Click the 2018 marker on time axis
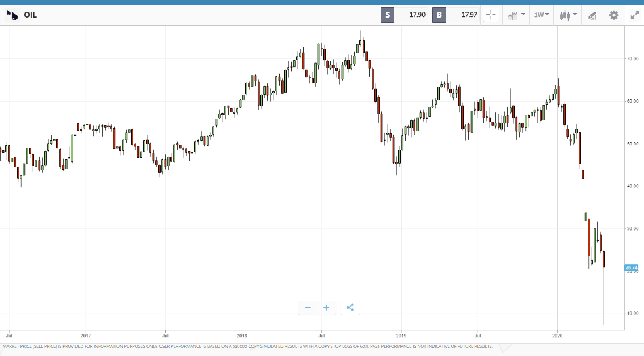Image resolution: width=644 pixels, height=356 pixels. (x=242, y=336)
